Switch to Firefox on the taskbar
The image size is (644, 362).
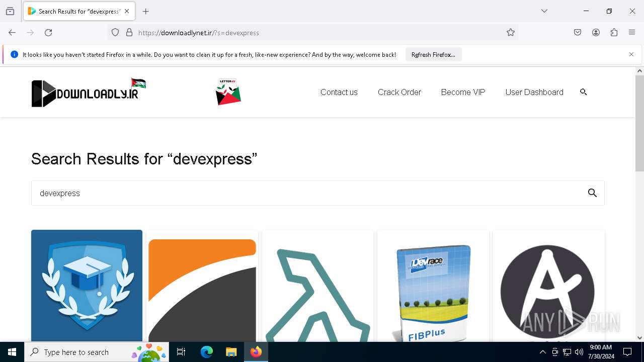coord(256,352)
